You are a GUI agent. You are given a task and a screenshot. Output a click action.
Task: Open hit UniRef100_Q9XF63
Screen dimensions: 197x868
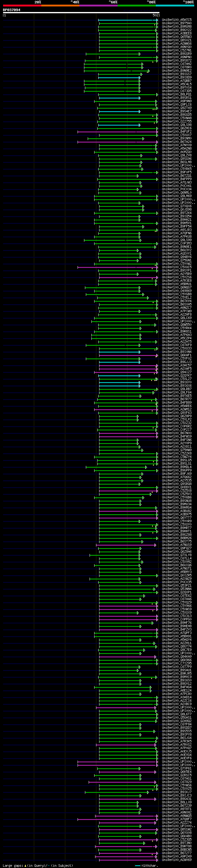coord(177,413)
